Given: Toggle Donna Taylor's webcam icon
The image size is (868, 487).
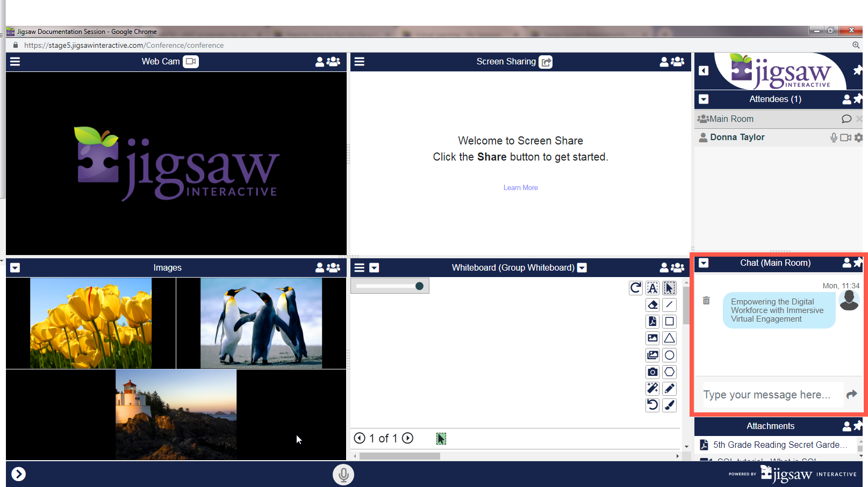Looking at the screenshot, I should [845, 137].
